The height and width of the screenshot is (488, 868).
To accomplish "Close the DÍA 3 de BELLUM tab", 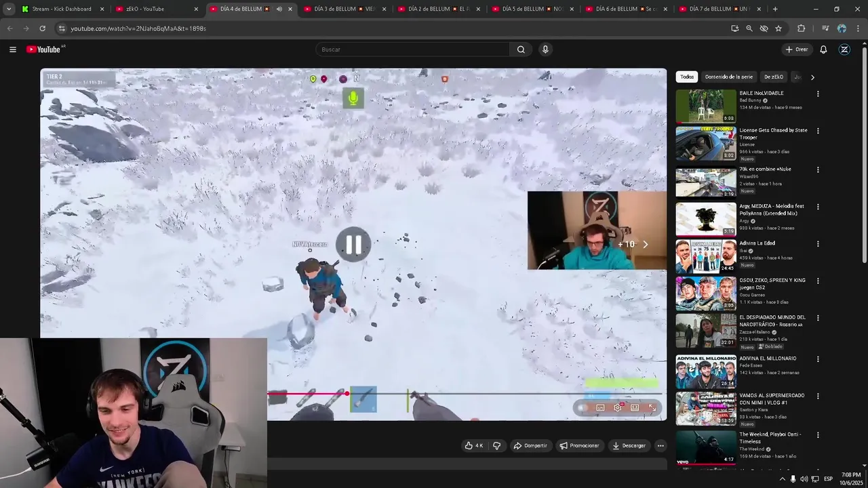I will click(x=384, y=9).
